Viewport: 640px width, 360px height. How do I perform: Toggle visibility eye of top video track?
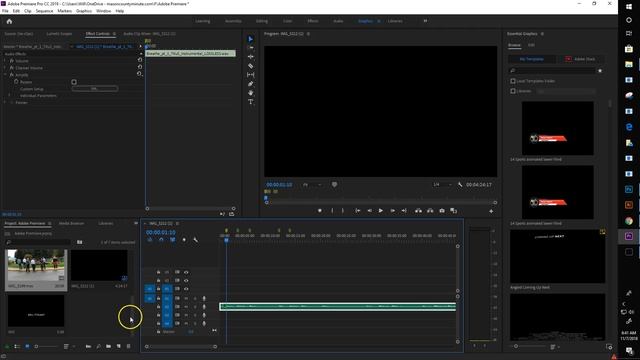[x=186, y=272]
